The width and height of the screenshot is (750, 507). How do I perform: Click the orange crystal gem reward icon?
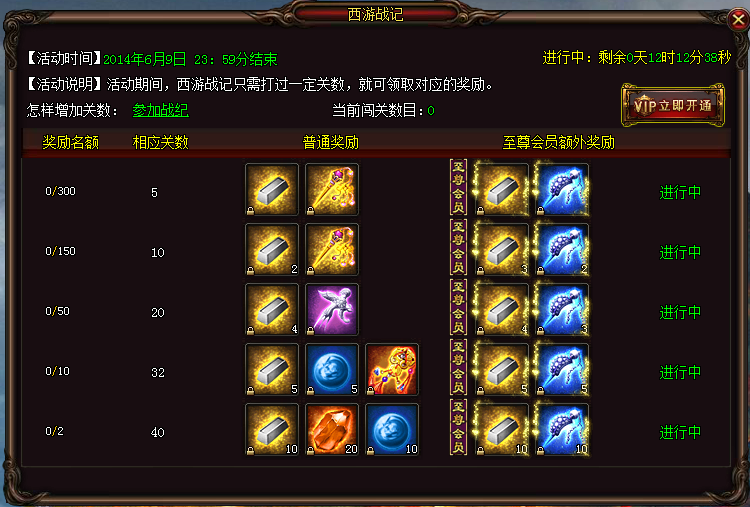tap(331, 430)
